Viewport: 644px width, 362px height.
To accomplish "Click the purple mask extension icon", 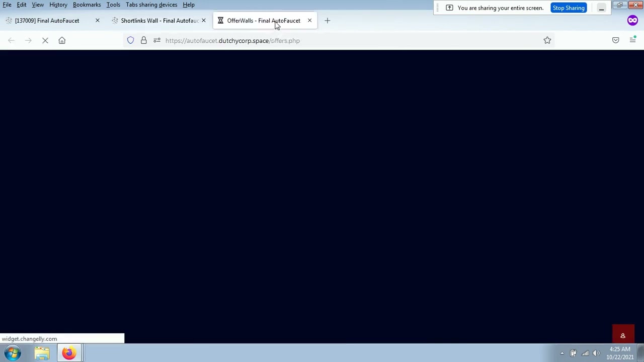I will (x=632, y=21).
